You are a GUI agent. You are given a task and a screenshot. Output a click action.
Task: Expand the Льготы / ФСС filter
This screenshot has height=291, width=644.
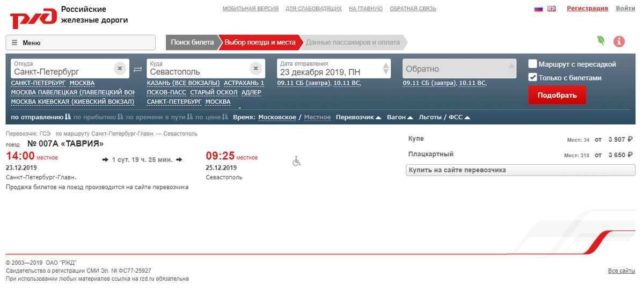click(x=445, y=117)
